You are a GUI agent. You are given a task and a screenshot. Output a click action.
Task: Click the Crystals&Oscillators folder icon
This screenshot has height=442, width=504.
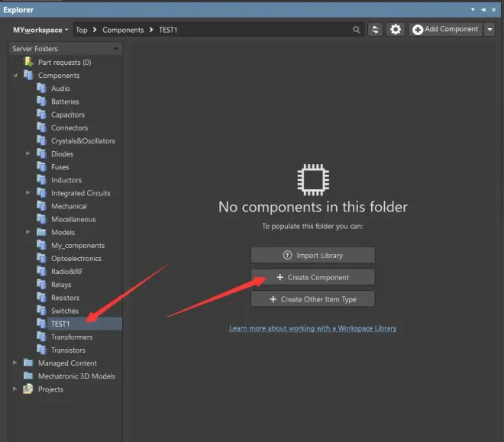click(x=41, y=140)
